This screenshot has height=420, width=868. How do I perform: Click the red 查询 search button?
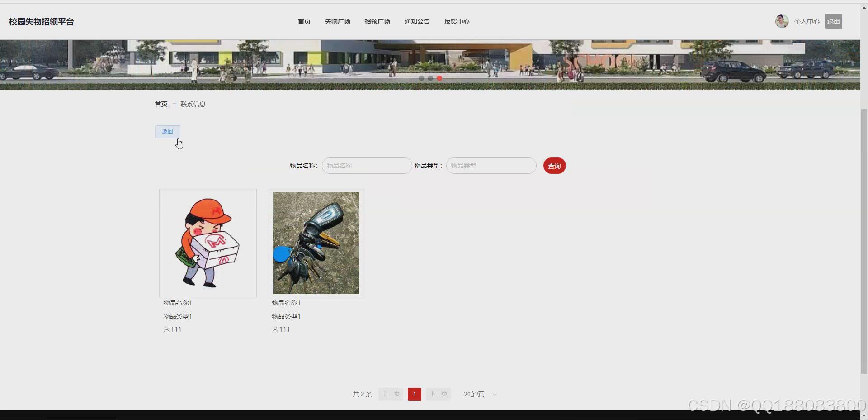554,166
